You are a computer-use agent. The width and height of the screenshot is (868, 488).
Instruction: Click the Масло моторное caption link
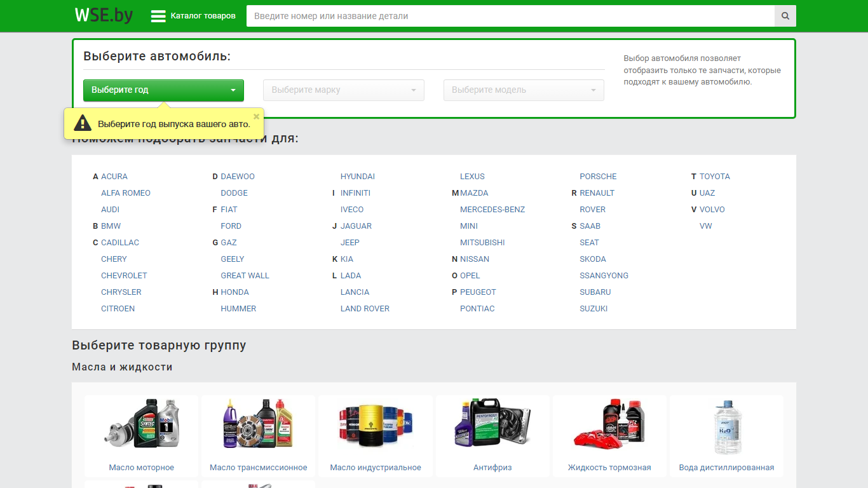tap(141, 468)
